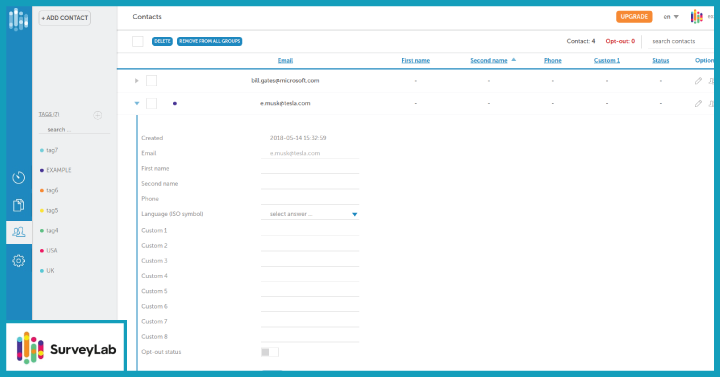Click the tags search field

tap(74, 129)
